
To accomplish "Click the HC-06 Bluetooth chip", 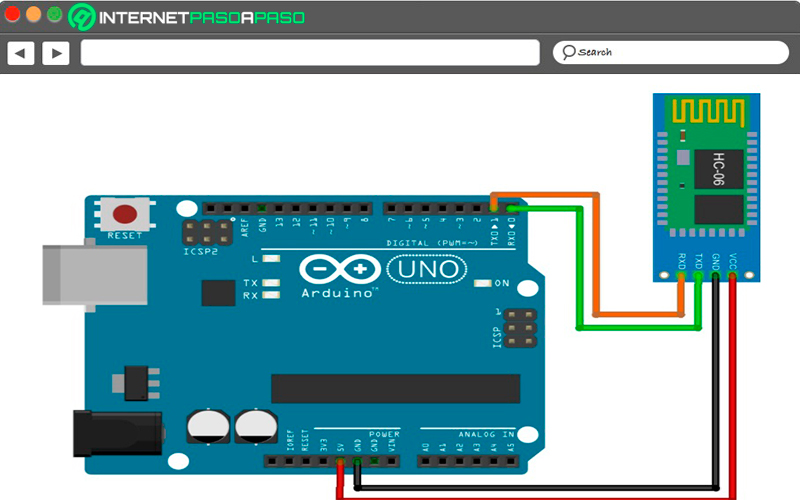I will coord(719,168).
